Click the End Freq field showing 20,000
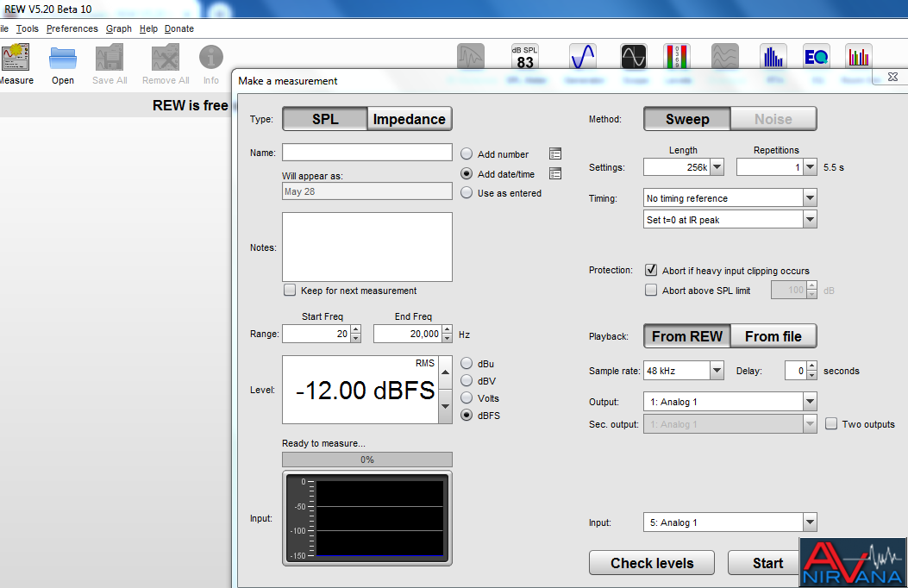Viewport: 908px width, 588px height. coord(408,334)
